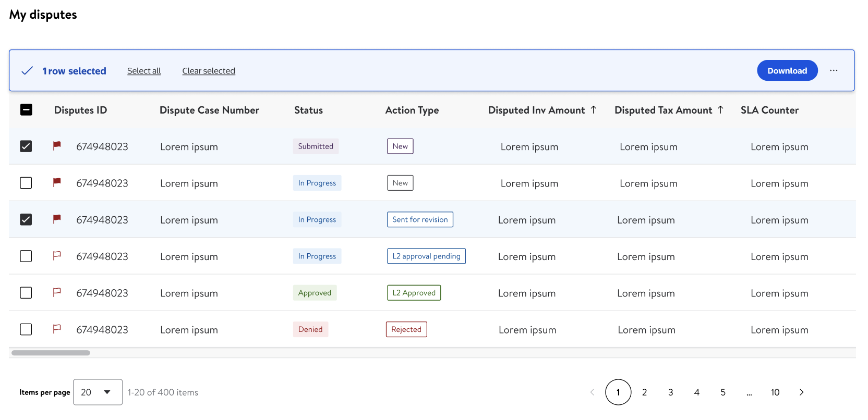Click the Download button

(x=787, y=70)
